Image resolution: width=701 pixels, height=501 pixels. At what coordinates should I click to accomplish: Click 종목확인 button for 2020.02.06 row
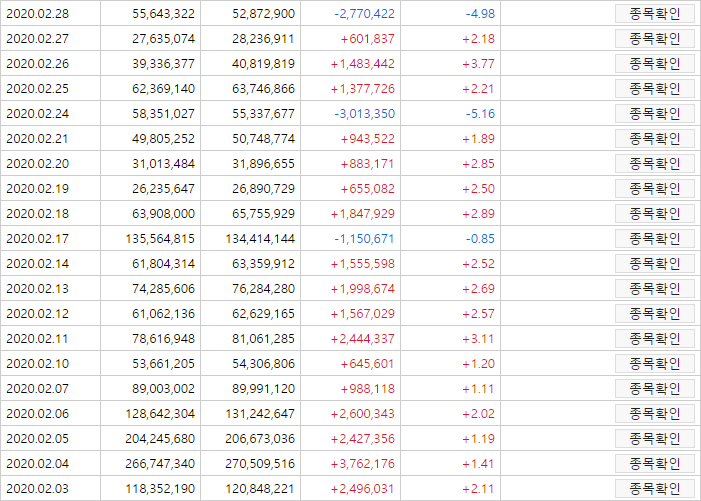click(655, 414)
